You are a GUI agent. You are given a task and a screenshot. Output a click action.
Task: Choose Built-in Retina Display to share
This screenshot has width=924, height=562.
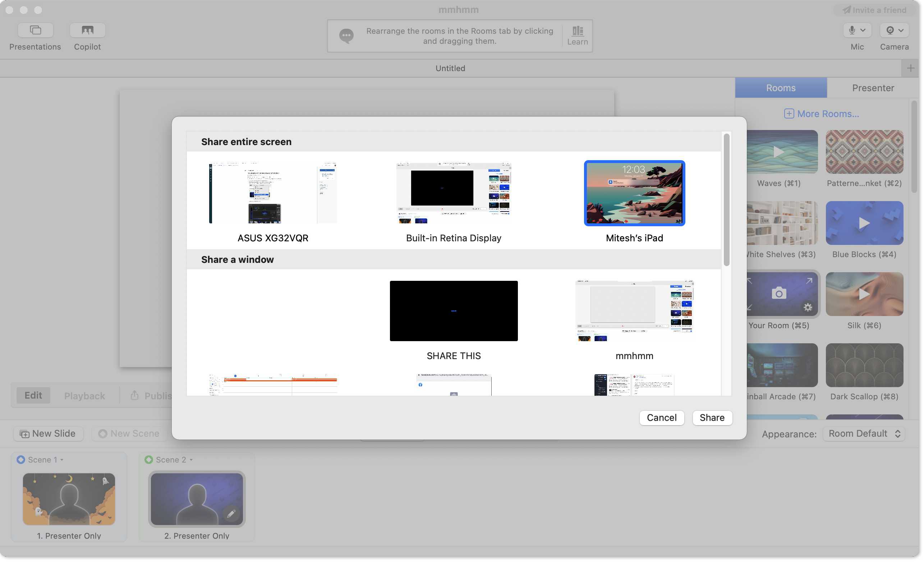point(454,193)
